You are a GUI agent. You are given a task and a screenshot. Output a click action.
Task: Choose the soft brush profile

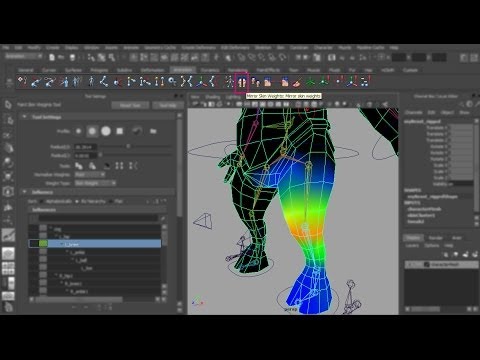92,131
